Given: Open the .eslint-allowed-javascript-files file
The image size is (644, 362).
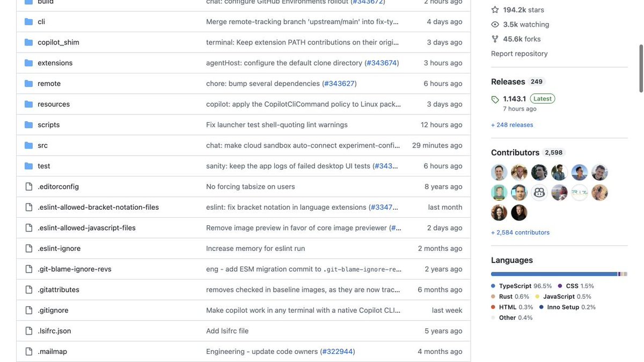Looking at the screenshot, I should point(86,228).
